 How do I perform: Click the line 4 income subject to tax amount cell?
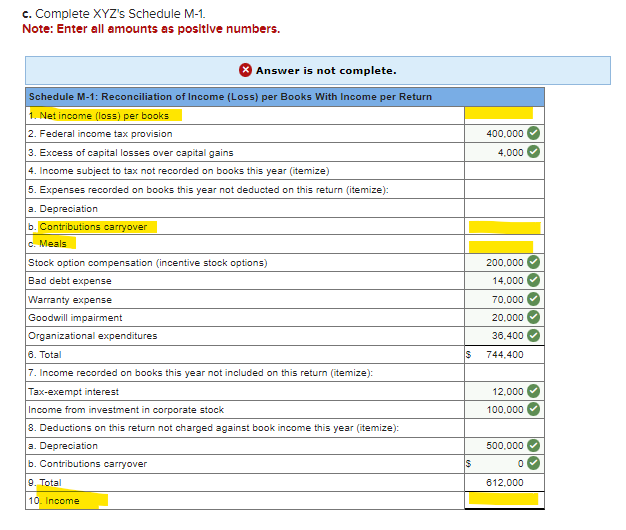click(x=504, y=170)
